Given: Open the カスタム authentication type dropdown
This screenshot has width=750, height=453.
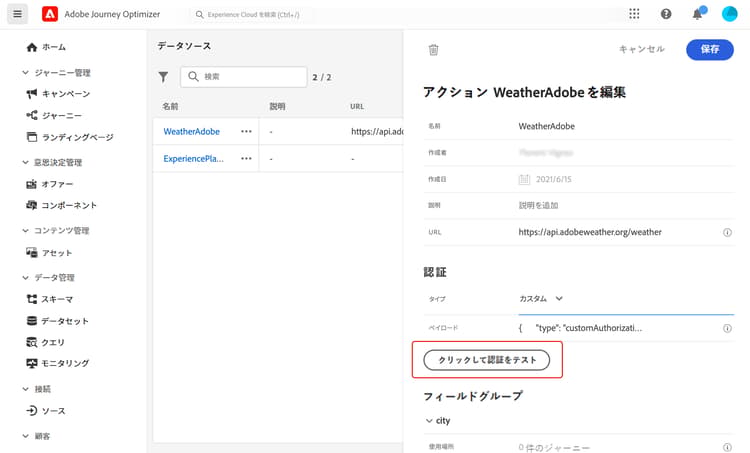Looking at the screenshot, I should pyautogui.click(x=541, y=298).
